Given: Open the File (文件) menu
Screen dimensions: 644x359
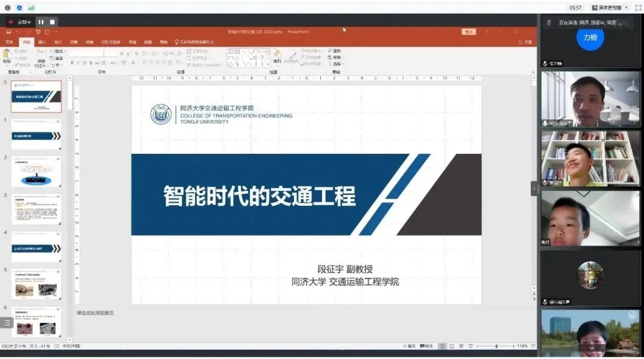Looking at the screenshot, I should (9, 42).
